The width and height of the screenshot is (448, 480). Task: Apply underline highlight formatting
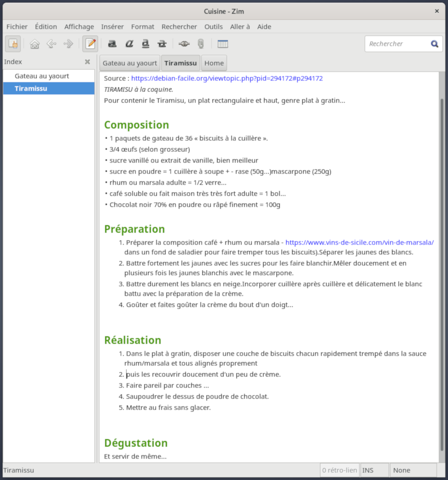[145, 44]
